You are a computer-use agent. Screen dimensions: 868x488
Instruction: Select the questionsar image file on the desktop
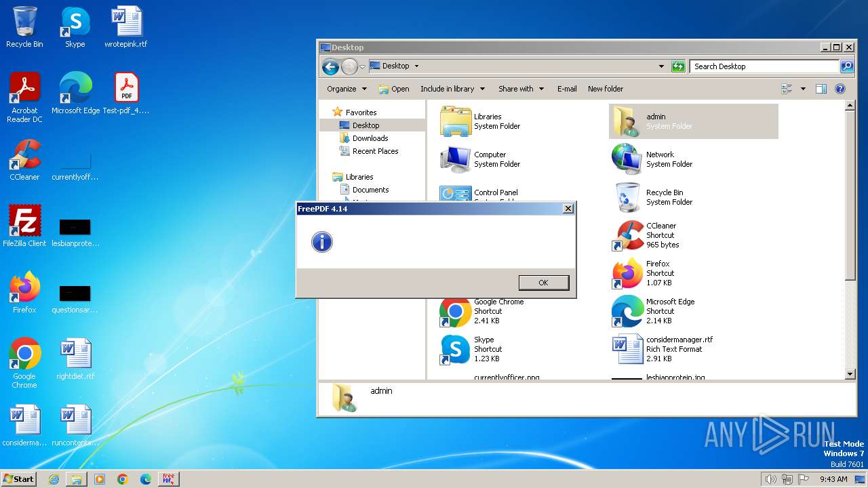(75, 298)
